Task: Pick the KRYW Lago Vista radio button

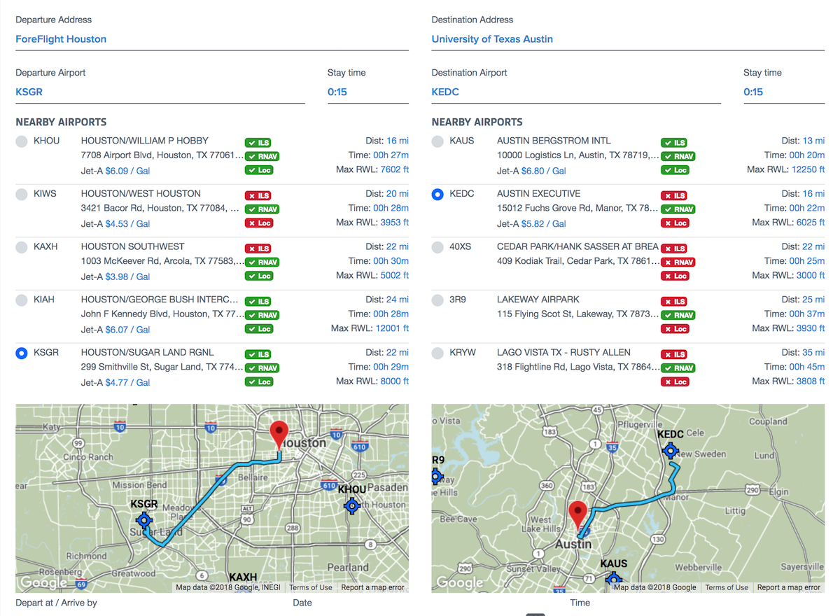Action: pos(437,353)
